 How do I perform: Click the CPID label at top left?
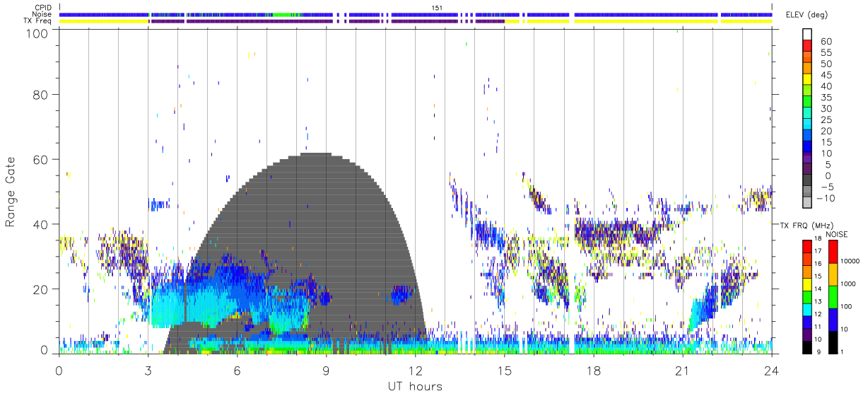pos(44,8)
